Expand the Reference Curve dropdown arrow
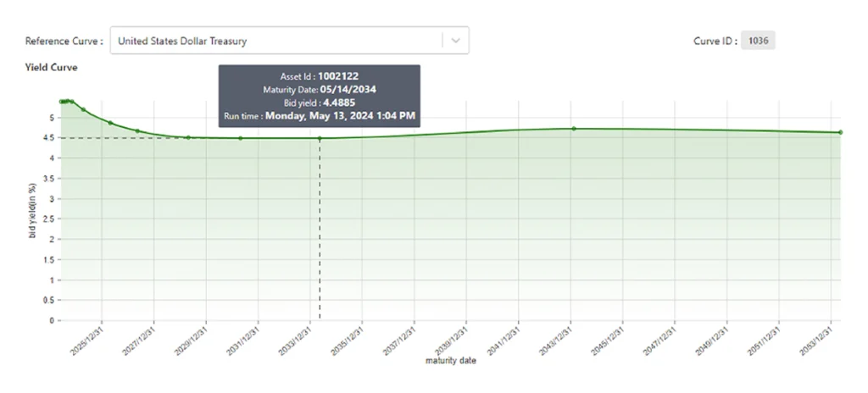The width and height of the screenshot is (868, 393). point(456,41)
